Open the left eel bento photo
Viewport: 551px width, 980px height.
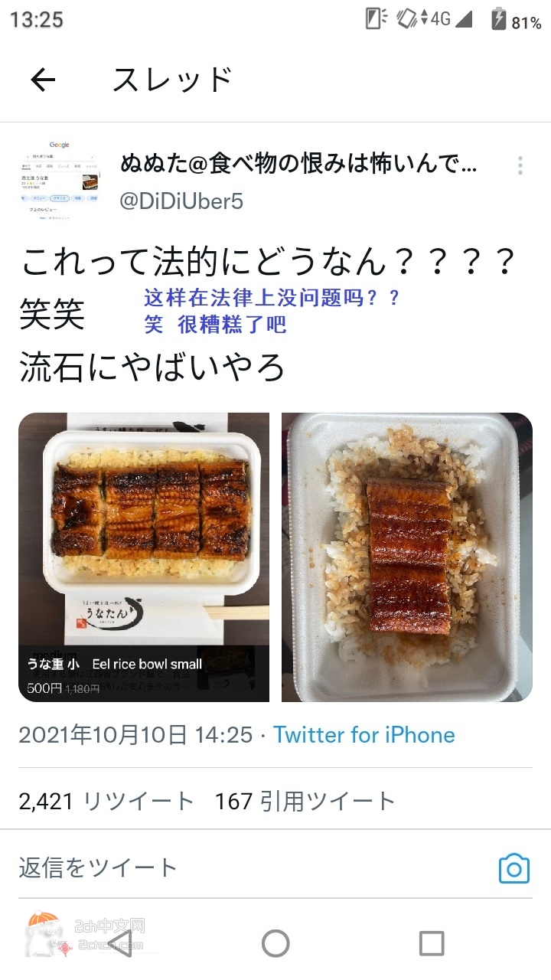tap(144, 557)
